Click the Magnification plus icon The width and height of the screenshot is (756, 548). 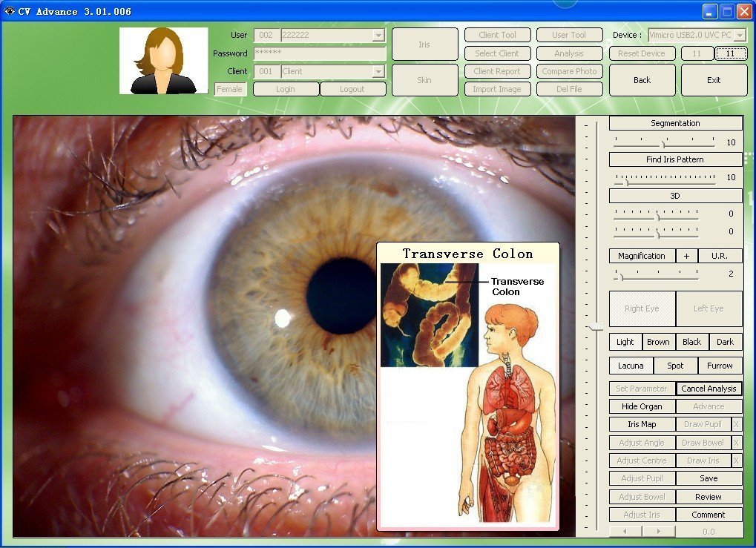point(686,256)
